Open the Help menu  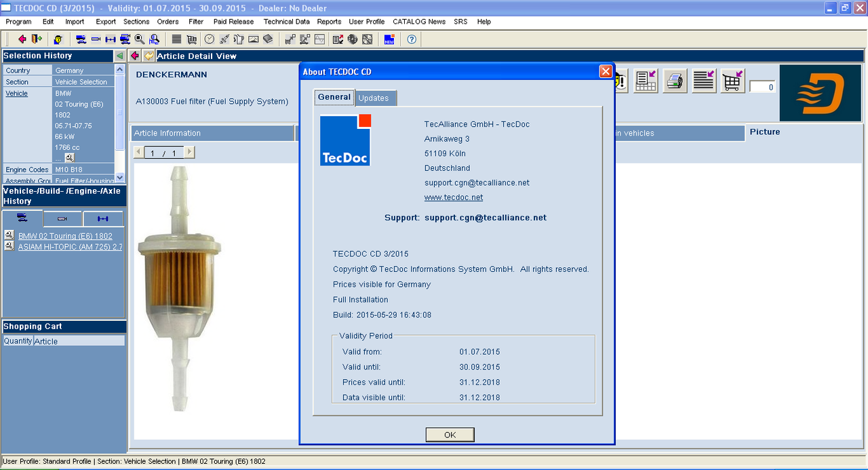click(484, 22)
